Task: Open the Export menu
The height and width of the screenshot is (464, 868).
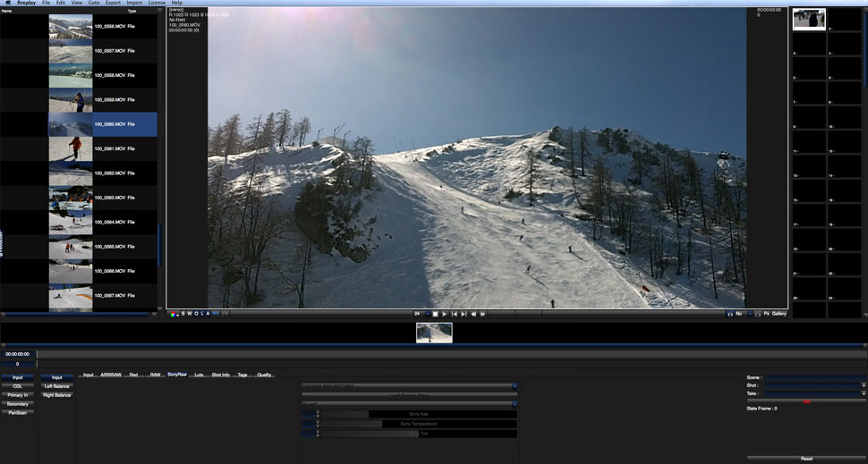Action: click(113, 3)
